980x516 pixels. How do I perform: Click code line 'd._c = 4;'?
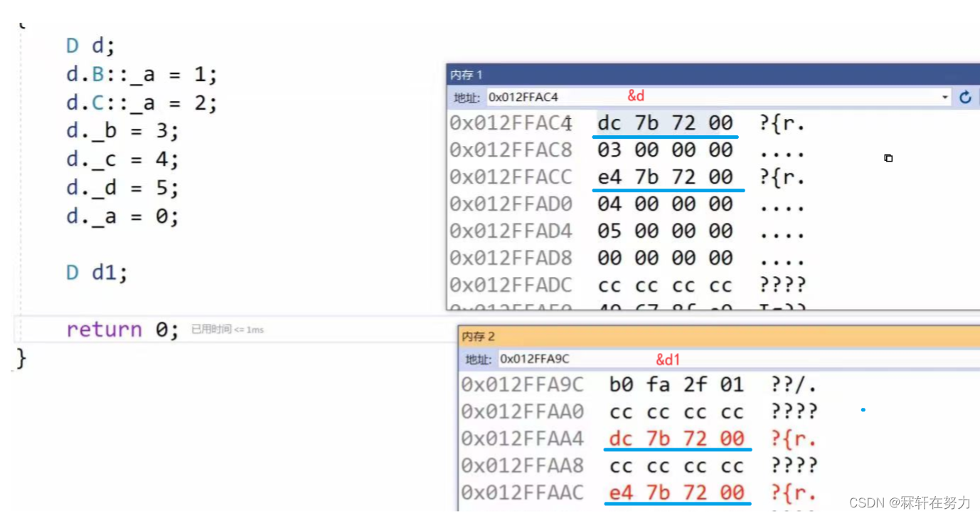(122, 159)
